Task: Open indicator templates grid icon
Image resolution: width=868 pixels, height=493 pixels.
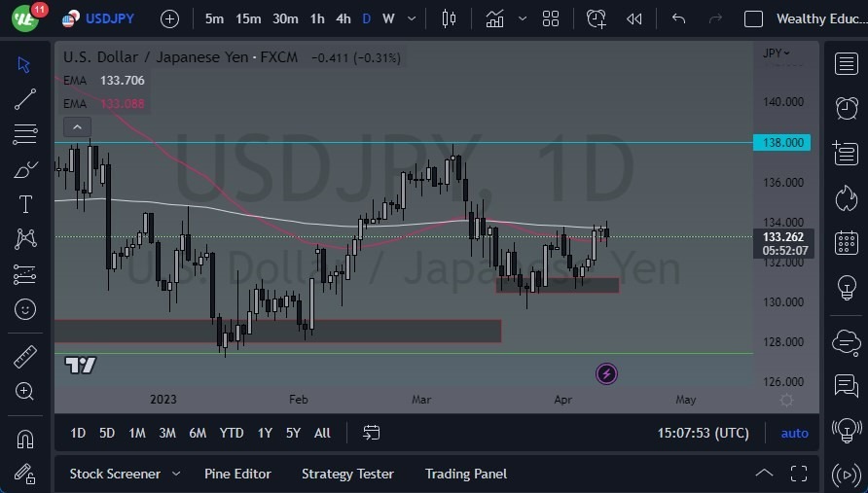Action: coord(550,18)
